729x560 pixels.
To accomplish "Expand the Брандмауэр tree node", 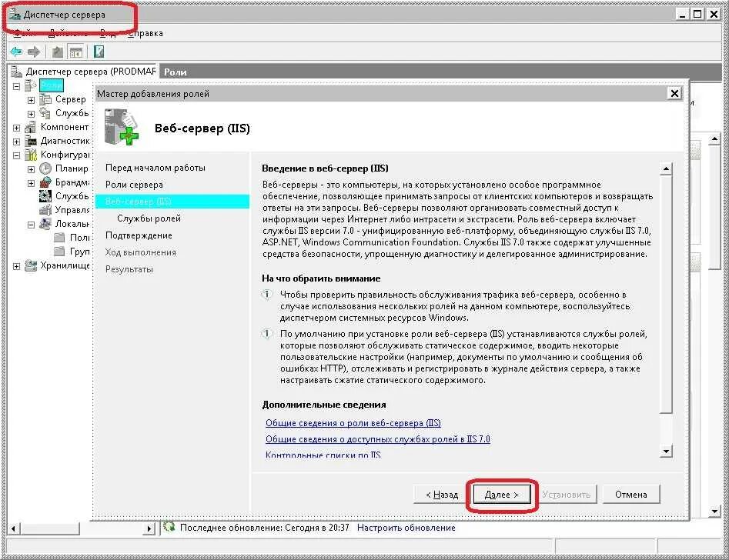I will click(31, 183).
